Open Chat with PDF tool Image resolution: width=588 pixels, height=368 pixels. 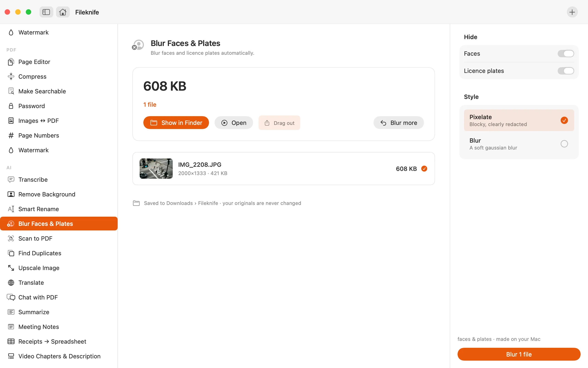point(59,297)
